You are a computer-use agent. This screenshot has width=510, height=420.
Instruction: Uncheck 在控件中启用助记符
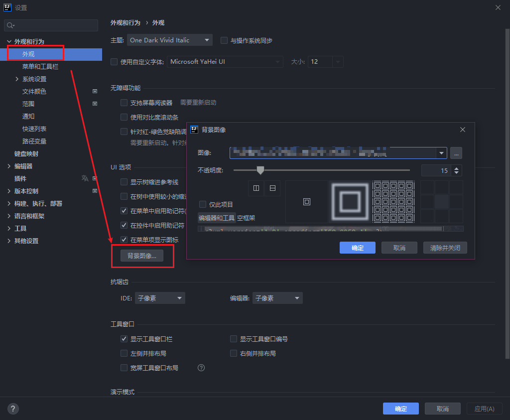(x=124, y=225)
